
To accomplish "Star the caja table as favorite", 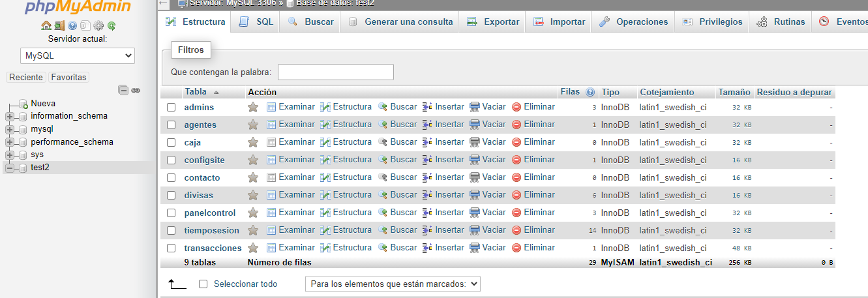I will [253, 142].
